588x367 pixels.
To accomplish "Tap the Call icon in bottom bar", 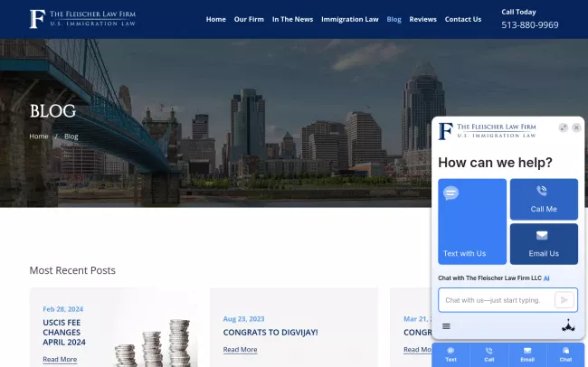I will 488,353.
